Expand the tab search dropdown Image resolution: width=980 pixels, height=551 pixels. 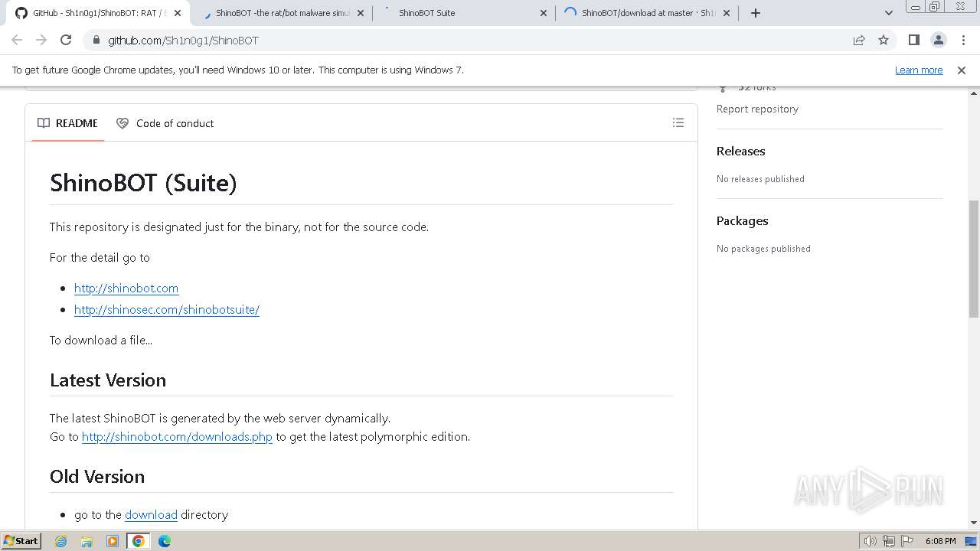888,12
